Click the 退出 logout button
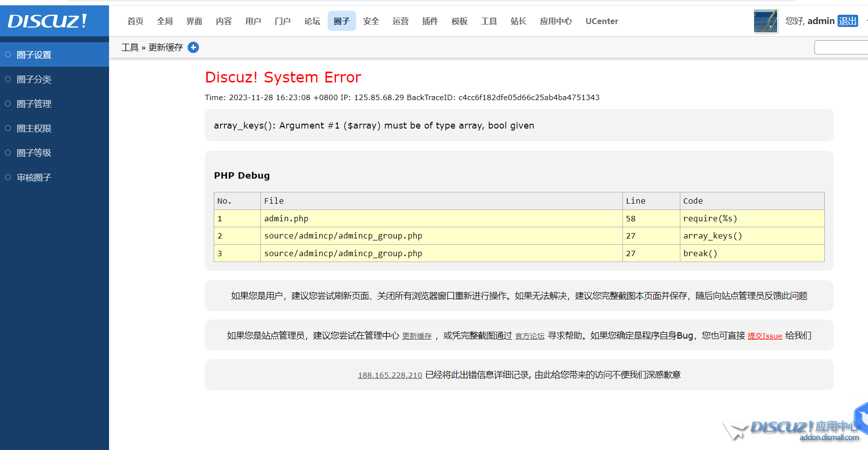The width and height of the screenshot is (868, 450). pyautogui.click(x=847, y=21)
